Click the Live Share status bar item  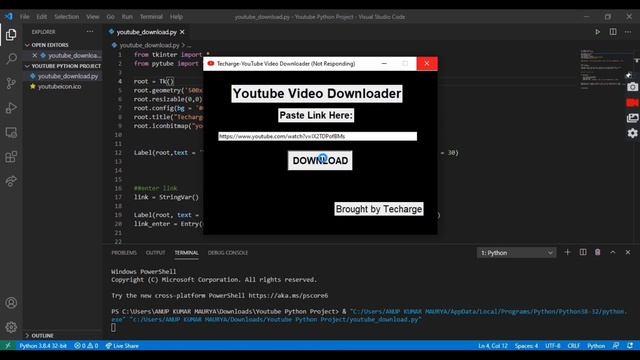tap(122, 346)
